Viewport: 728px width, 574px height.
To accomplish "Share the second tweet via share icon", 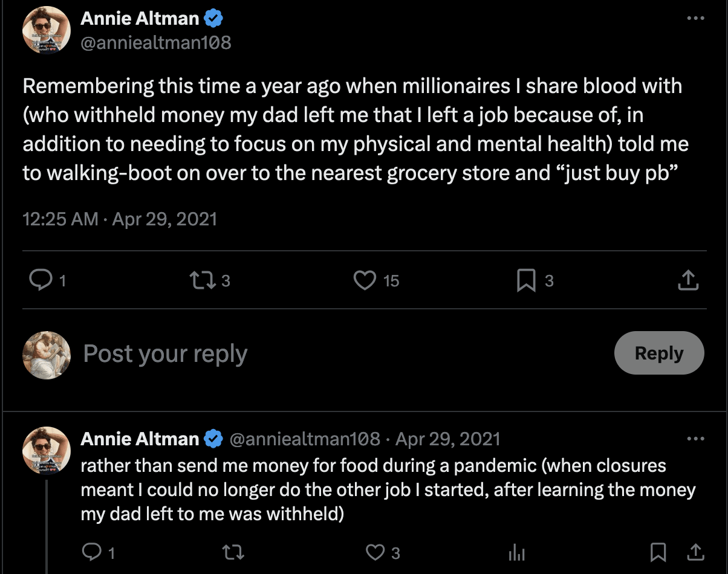I will click(x=694, y=552).
